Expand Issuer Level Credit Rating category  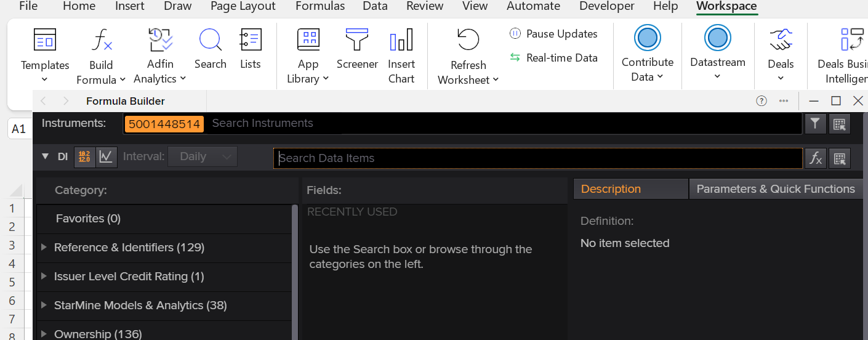point(44,277)
